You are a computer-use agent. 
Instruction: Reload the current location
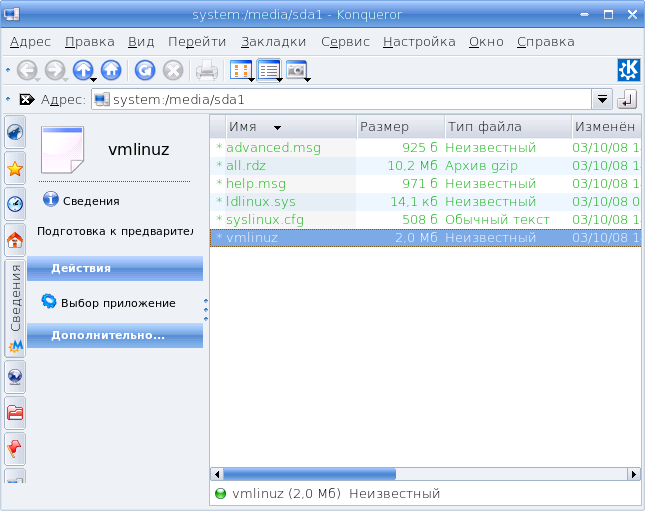[x=144, y=70]
